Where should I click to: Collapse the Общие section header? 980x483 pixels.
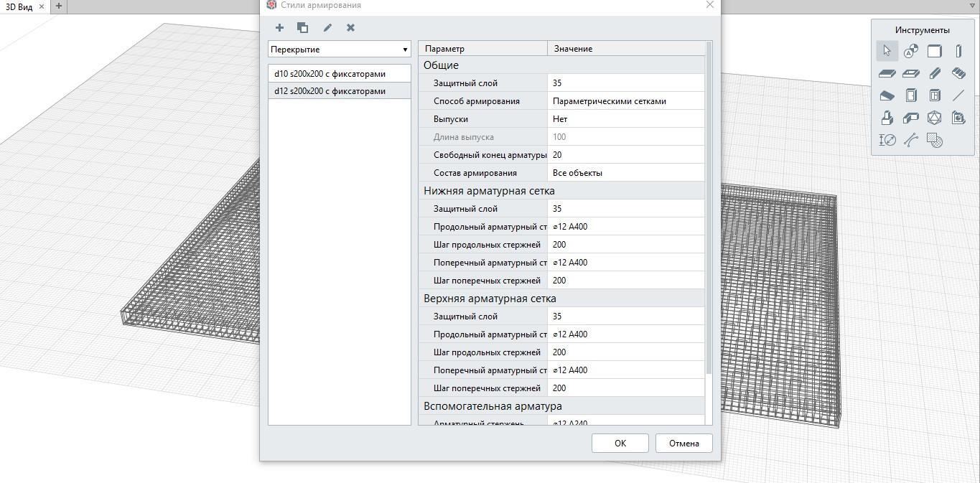click(x=561, y=65)
